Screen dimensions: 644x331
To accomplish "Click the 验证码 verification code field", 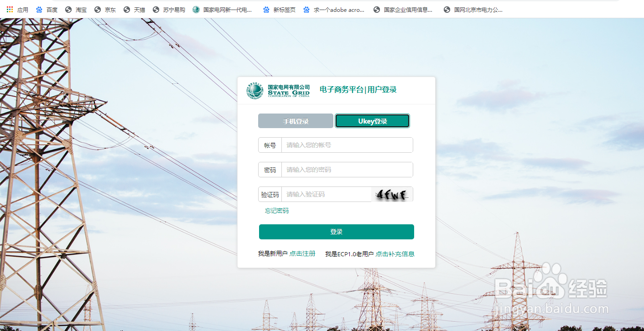I will coord(327,194).
